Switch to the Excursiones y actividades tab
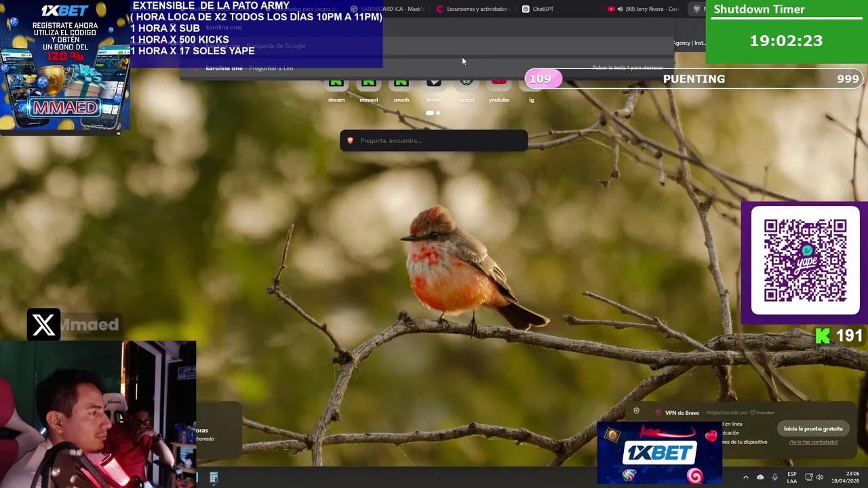 (x=473, y=9)
